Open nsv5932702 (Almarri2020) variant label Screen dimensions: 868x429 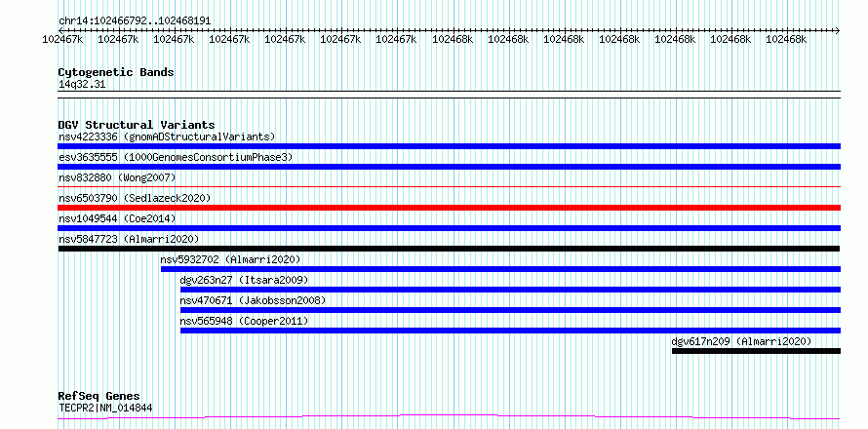point(230,259)
